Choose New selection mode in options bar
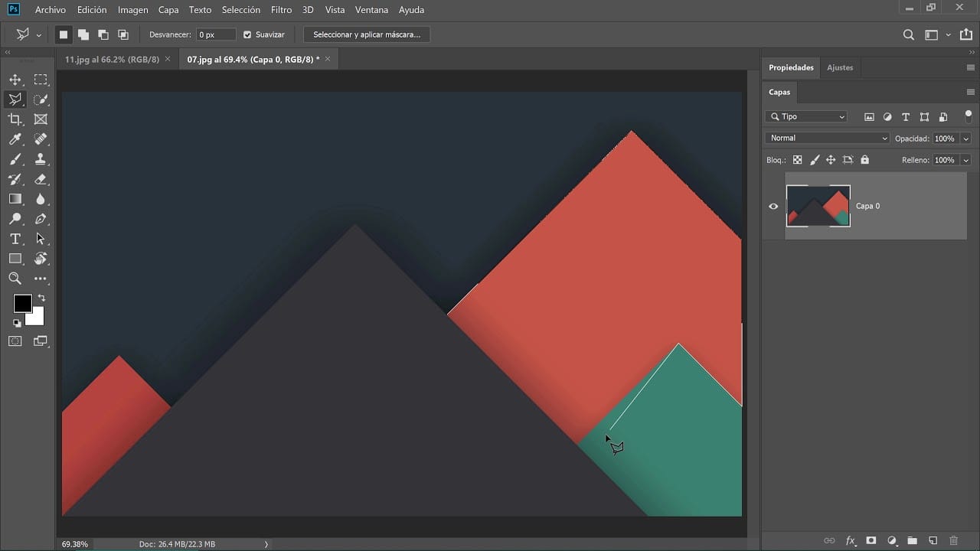This screenshot has width=980, height=551. click(64, 34)
